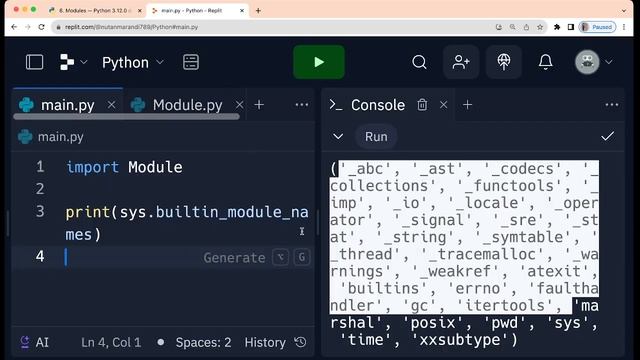Add a new editor tab with plus
640x360 pixels.
pyautogui.click(x=259, y=105)
